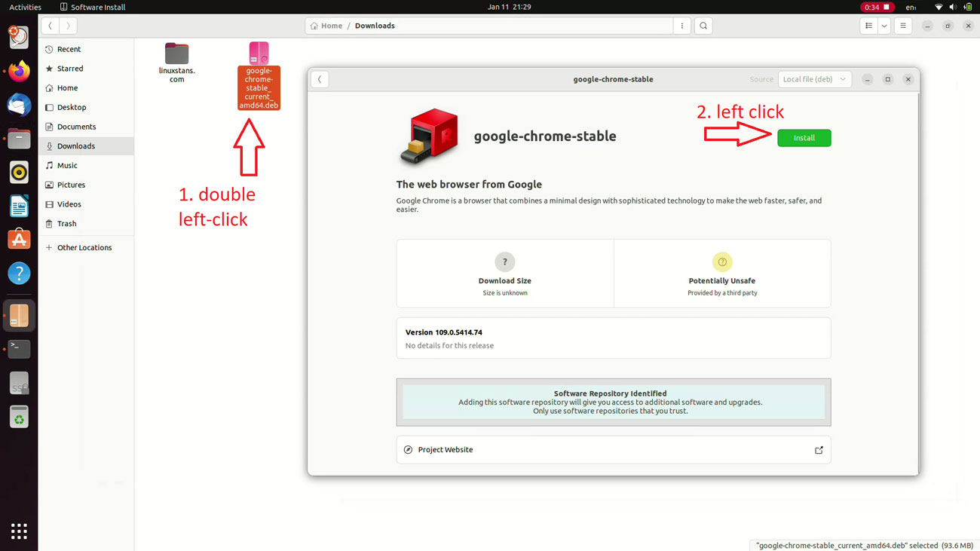
Task: Launch LibreOffice Writer from the dock
Action: 19,205
